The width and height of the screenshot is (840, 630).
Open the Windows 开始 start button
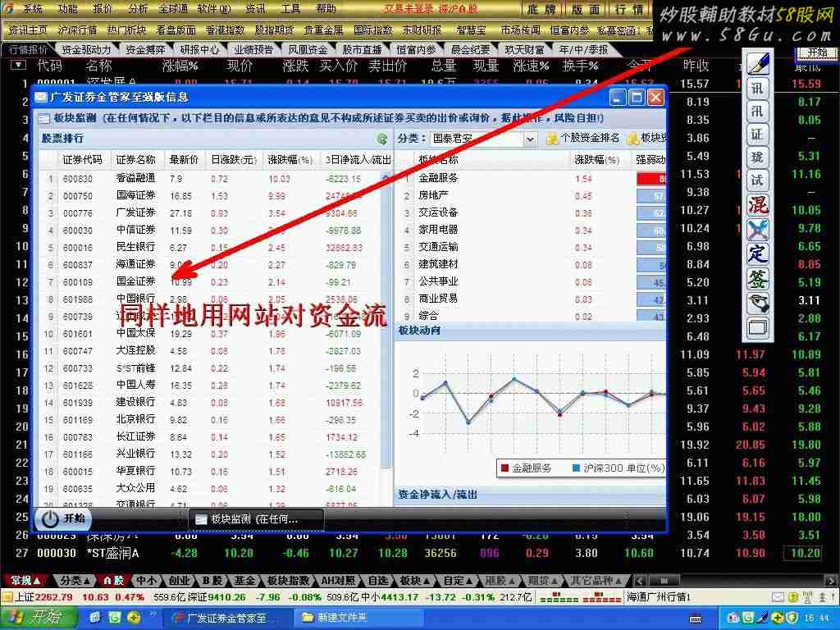tap(38, 618)
